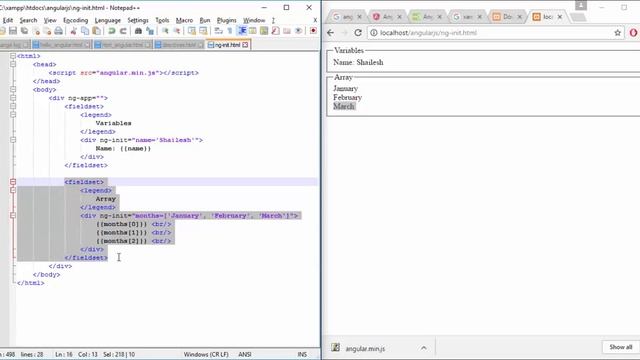Click the Document Map toolbar icon
Screen dimensions: 640x360
pyautogui.click(x=264, y=31)
